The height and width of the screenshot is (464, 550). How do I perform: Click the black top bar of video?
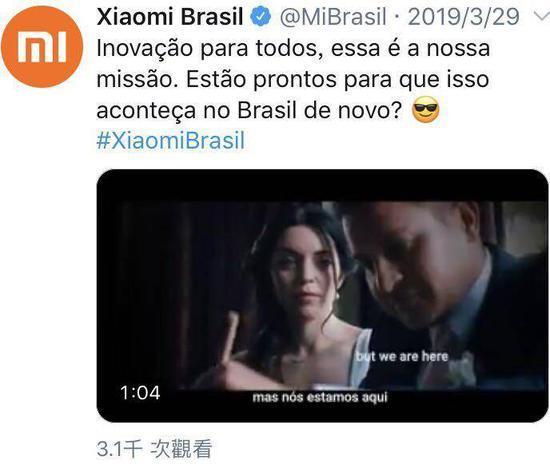coord(322,186)
